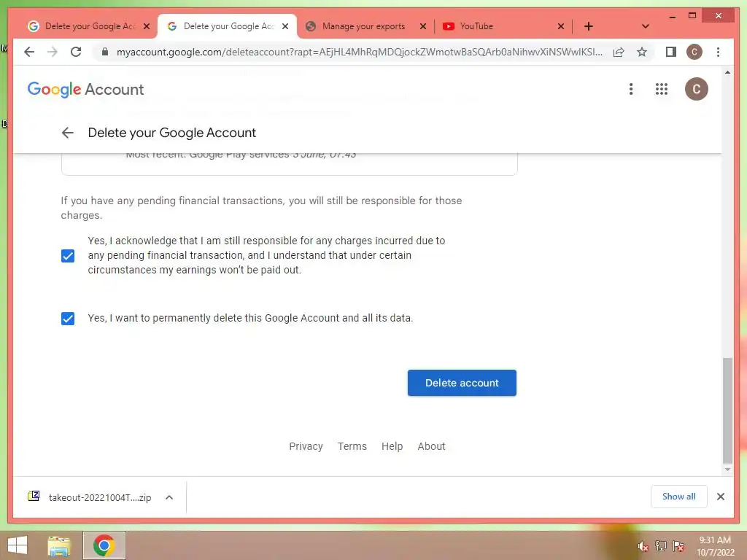The height and width of the screenshot is (560, 747).
Task: Reload the current page
Action: point(76,52)
